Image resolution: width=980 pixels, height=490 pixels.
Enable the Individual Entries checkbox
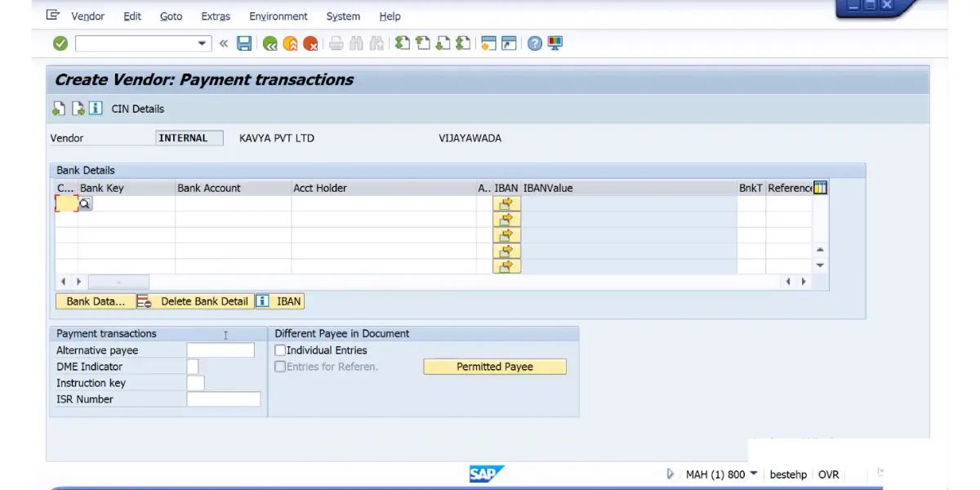[x=280, y=350]
